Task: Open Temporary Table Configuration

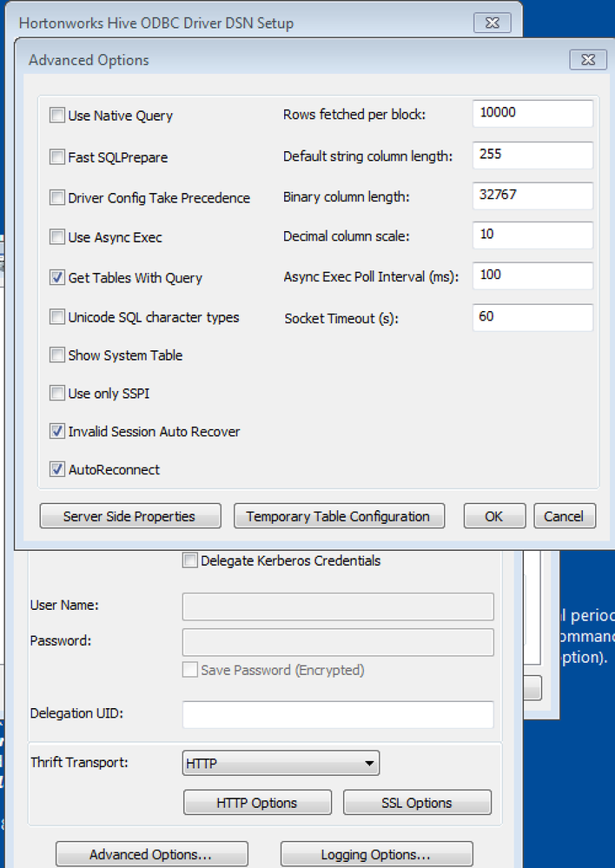Action: (x=339, y=516)
